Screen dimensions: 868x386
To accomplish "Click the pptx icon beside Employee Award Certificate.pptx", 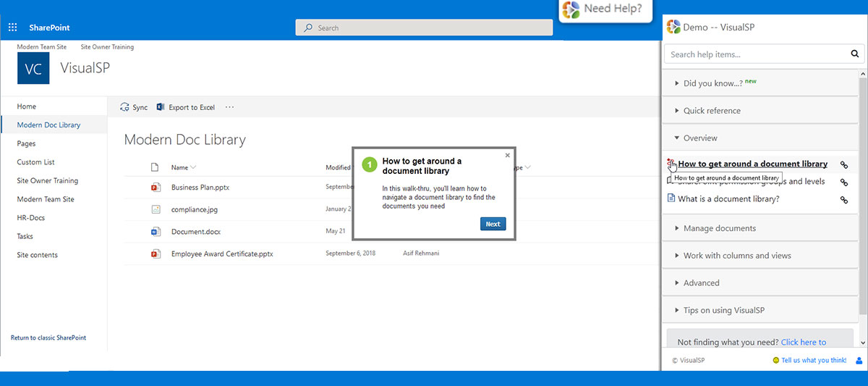I will 155,254.
